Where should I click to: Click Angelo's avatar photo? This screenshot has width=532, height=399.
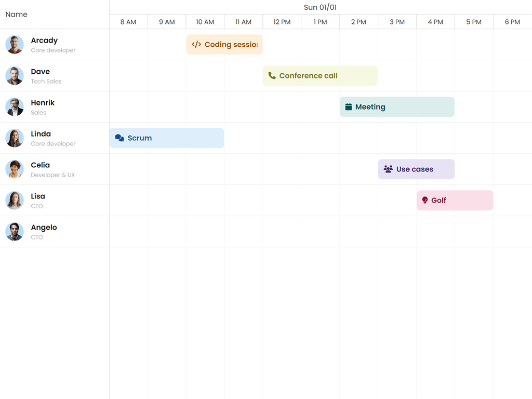pos(15,232)
